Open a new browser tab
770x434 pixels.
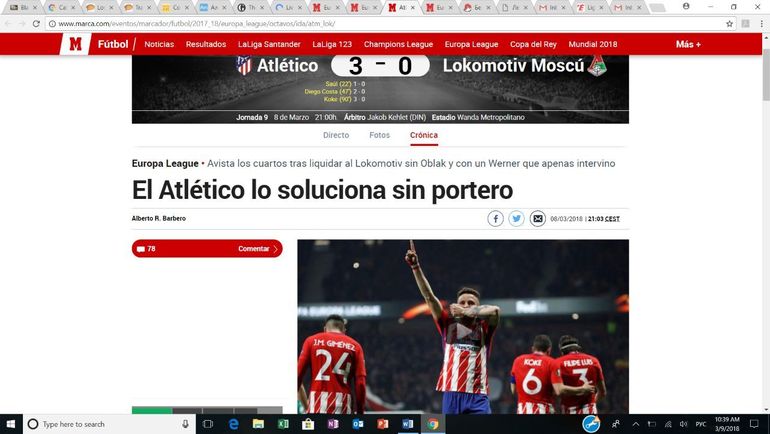[657, 8]
